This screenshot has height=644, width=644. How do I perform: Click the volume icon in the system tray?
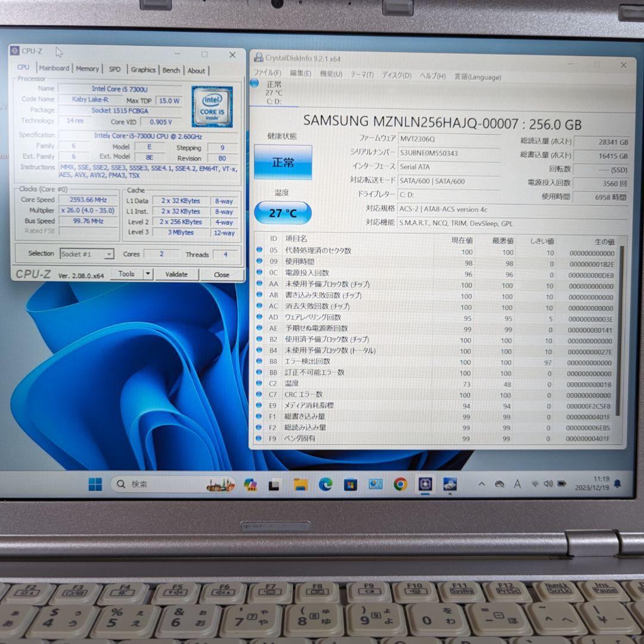[549, 484]
